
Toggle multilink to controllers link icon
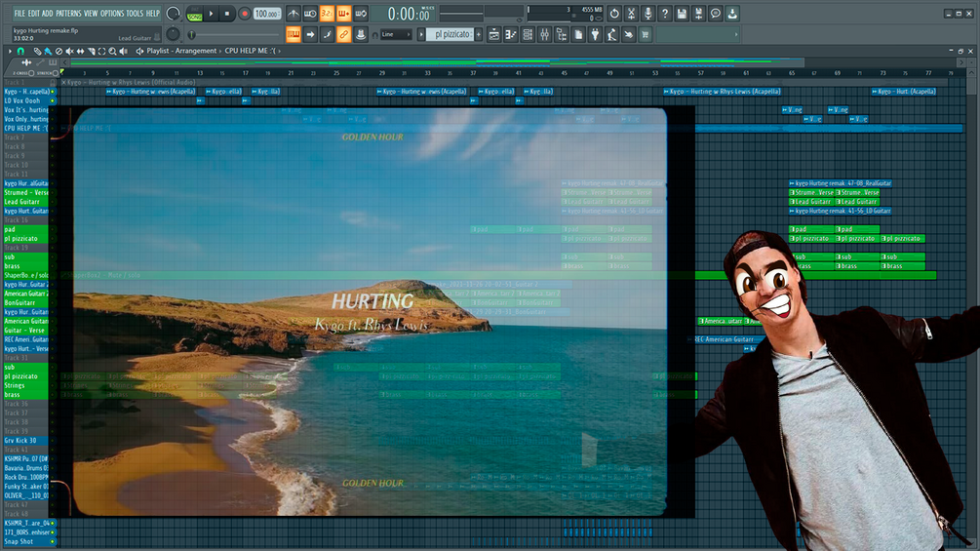[x=344, y=34]
